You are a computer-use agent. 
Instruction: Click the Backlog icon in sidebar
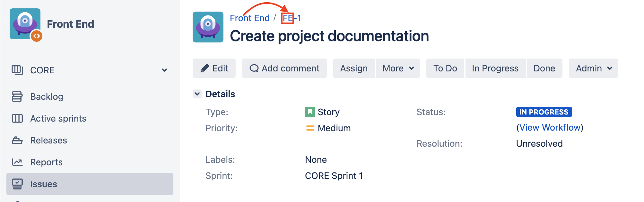(17, 96)
